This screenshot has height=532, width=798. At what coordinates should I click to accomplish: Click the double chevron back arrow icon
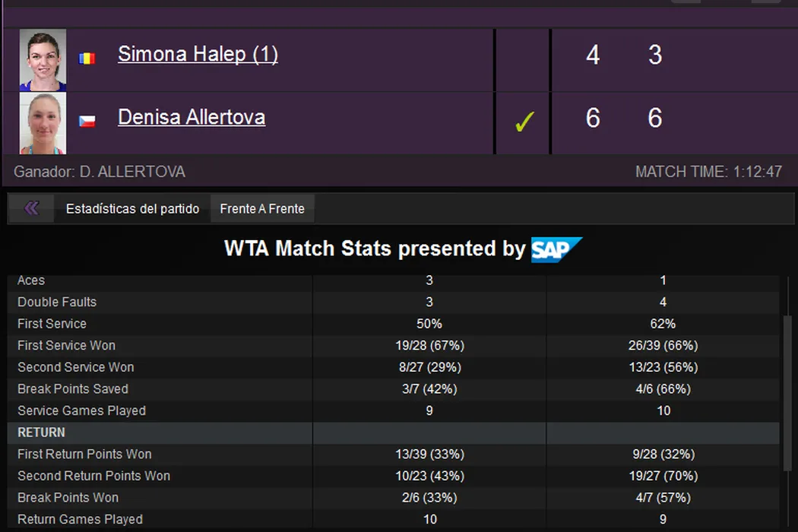pyautogui.click(x=31, y=208)
